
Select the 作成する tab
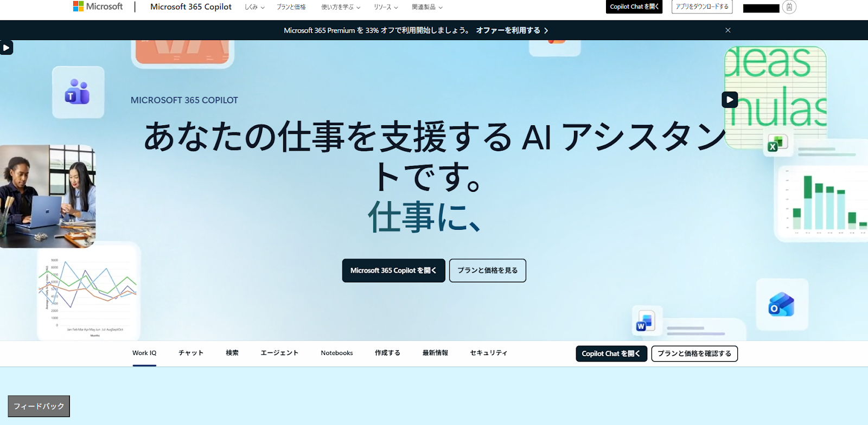pyautogui.click(x=387, y=353)
